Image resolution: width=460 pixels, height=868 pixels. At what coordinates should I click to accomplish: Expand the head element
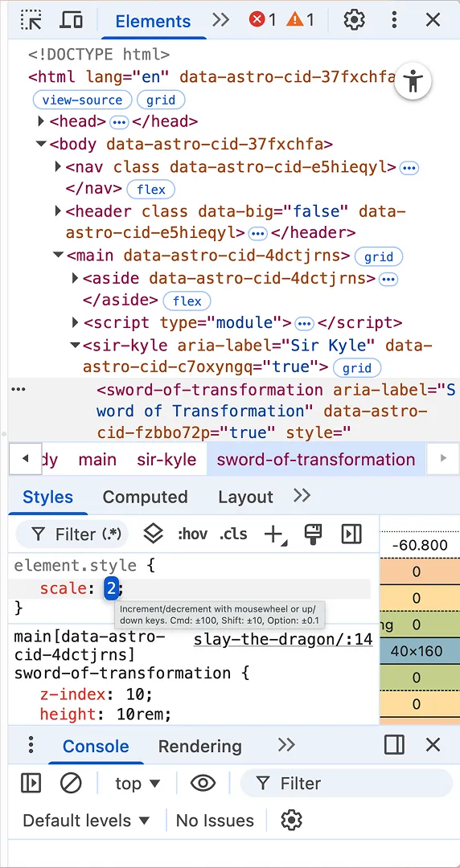pyautogui.click(x=40, y=121)
